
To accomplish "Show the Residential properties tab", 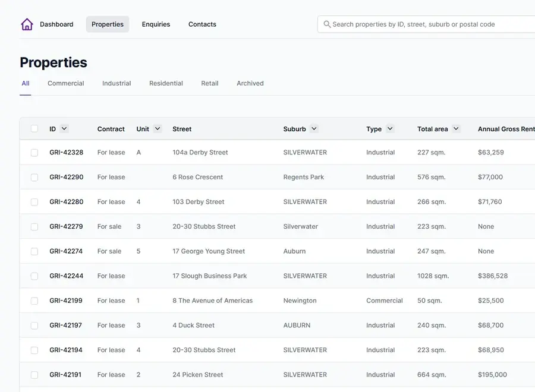I will coord(166,84).
